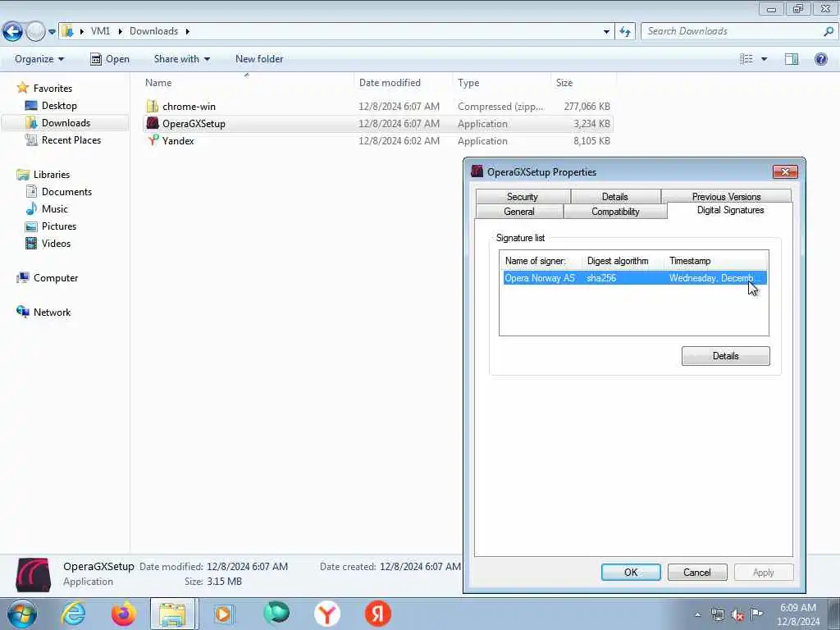Click Open in the Explorer toolbar
Viewport: 840px width, 630px height.
click(x=110, y=59)
